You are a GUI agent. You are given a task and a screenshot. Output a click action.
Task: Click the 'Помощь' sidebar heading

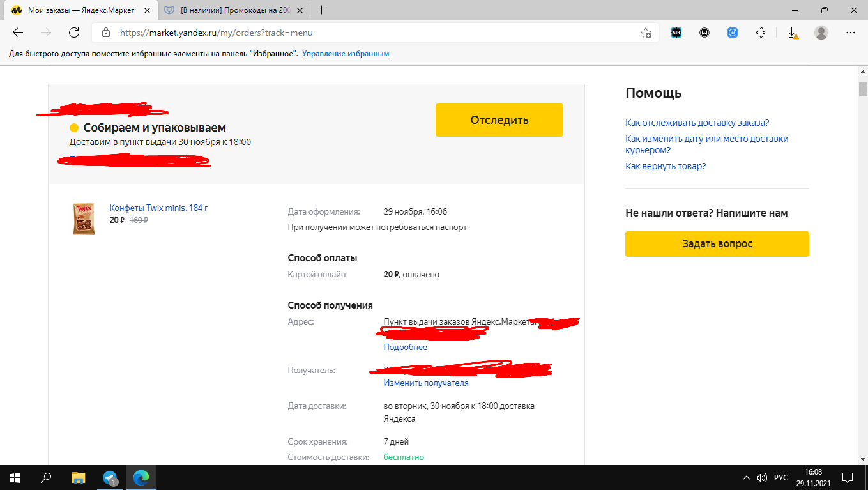(x=653, y=93)
